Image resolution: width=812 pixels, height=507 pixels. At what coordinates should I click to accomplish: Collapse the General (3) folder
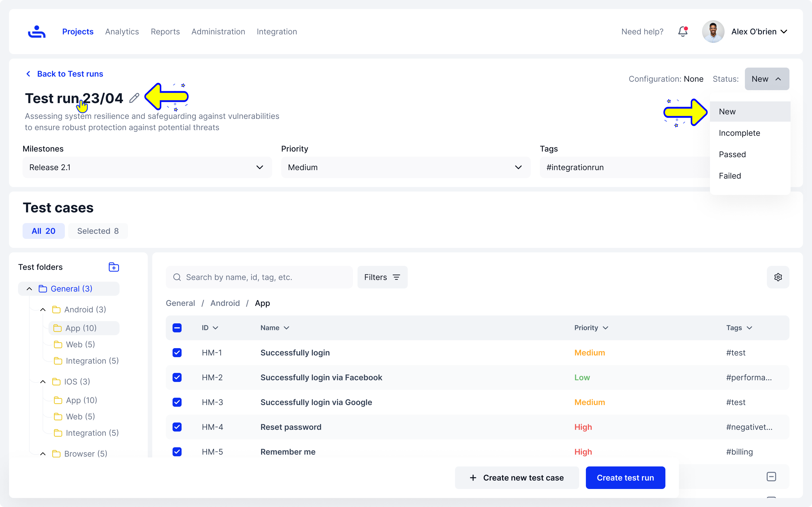click(x=30, y=289)
